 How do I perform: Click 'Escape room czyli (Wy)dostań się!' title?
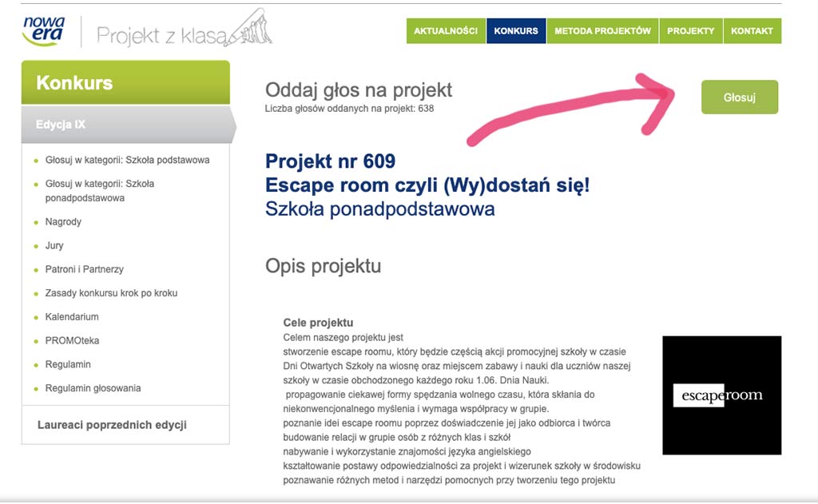pos(427,185)
